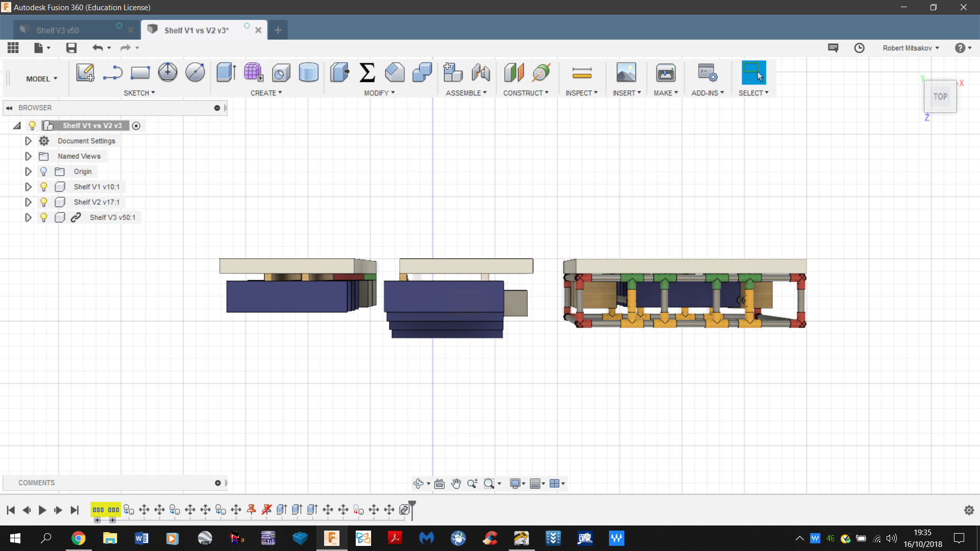This screenshot has height=551, width=980.
Task: Play the timeline
Action: tap(42, 510)
